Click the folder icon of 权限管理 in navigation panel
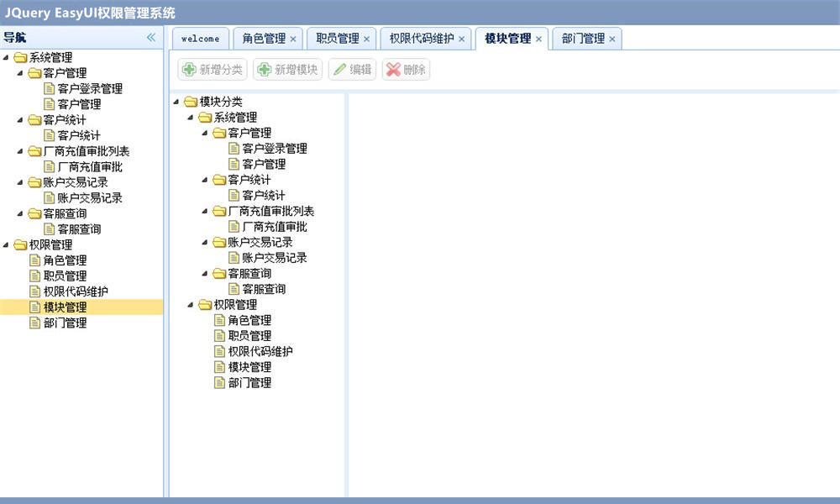 [x=20, y=244]
